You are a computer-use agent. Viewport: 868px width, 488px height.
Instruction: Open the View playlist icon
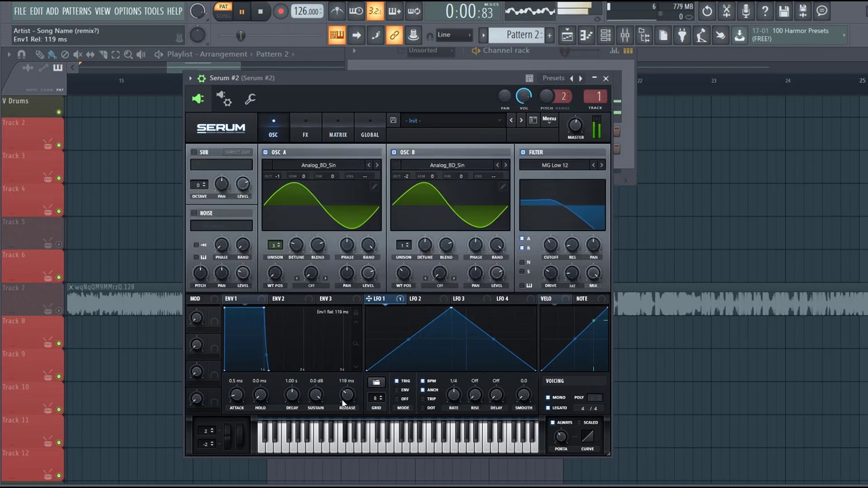(x=567, y=35)
